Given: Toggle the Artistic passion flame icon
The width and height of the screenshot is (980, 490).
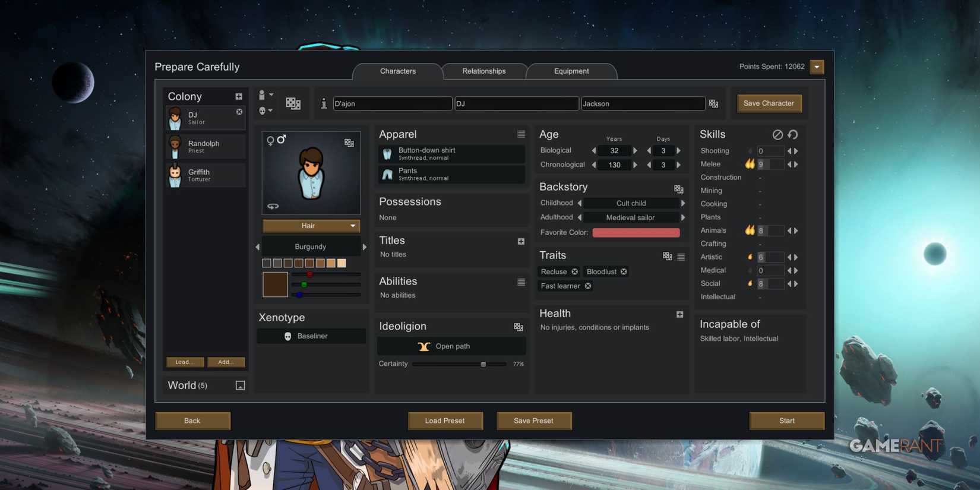Looking at the screenshot, I should click(x=750, y=257).
